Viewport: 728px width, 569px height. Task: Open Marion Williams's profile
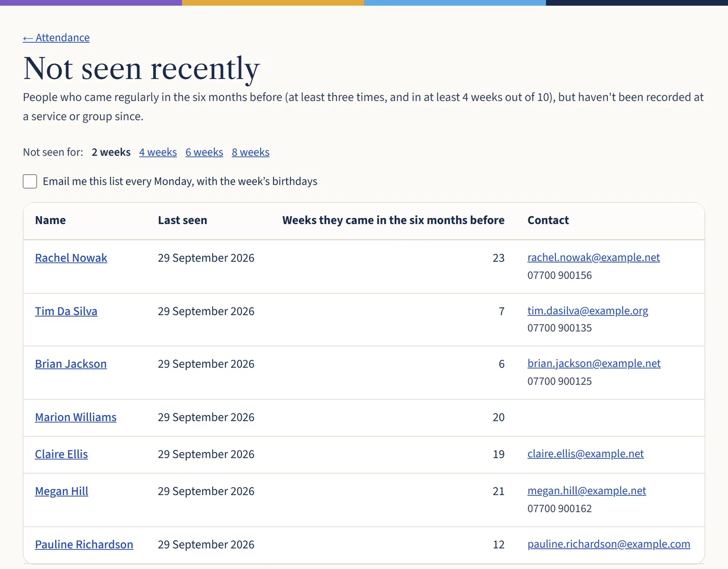[76, 417]
